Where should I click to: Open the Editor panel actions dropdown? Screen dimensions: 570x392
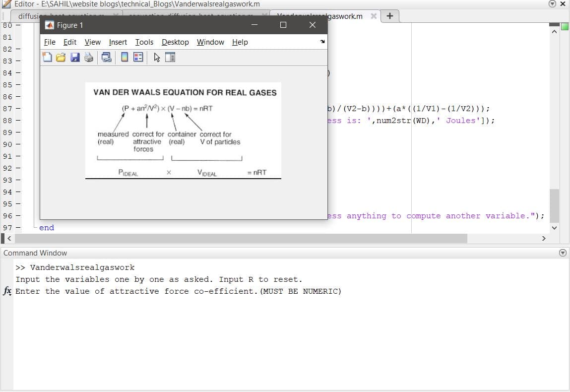552,4
